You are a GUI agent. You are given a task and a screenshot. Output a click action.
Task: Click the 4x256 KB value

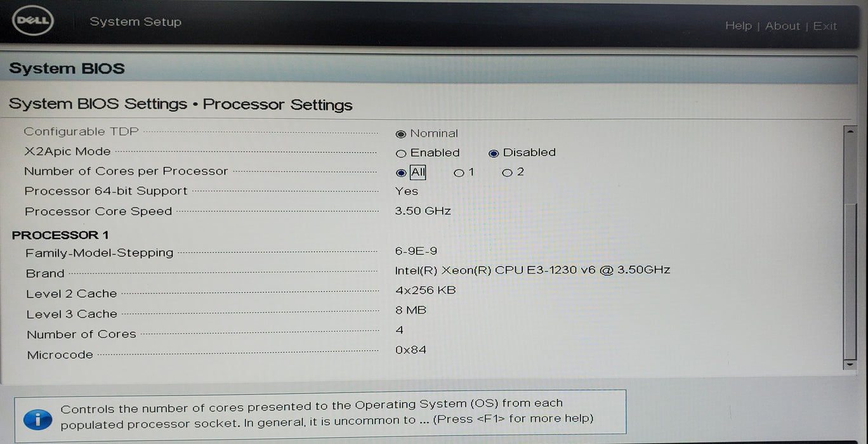pos(425,291)
